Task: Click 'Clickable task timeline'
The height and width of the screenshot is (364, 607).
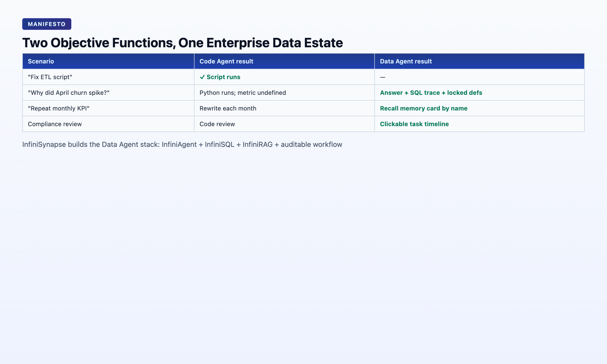Action: [x=414, y=124]
